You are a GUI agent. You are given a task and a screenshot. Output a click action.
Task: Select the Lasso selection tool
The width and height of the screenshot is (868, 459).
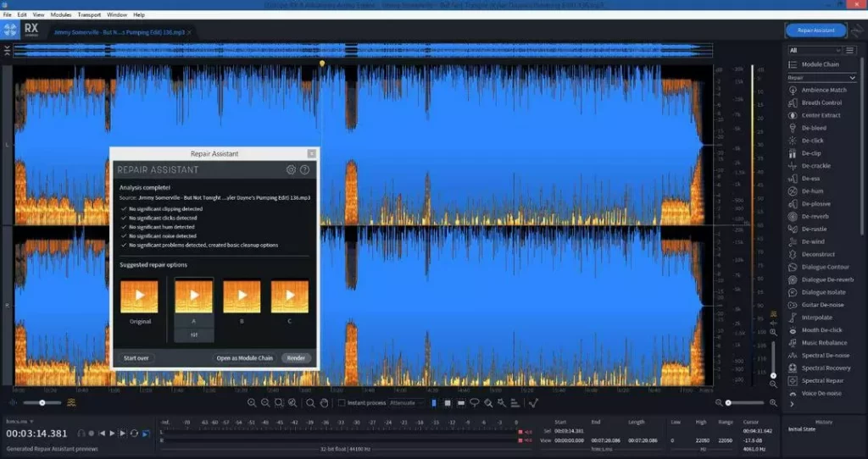coord(475,403)
